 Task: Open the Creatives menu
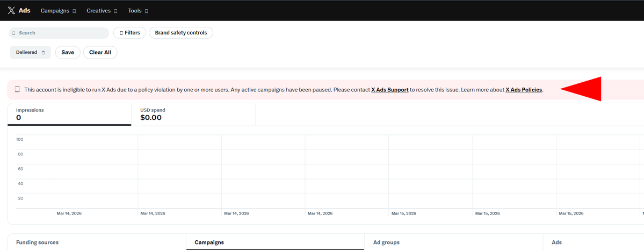[102, 11]
